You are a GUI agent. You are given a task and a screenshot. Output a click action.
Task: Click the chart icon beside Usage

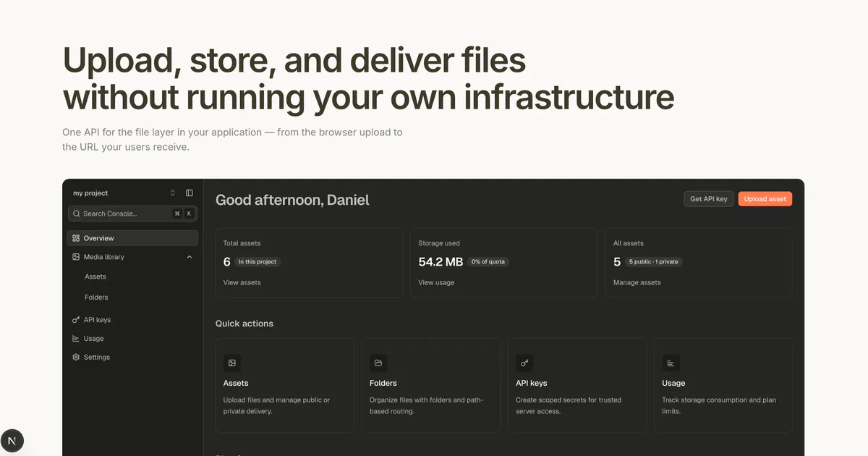coord(76,339)
